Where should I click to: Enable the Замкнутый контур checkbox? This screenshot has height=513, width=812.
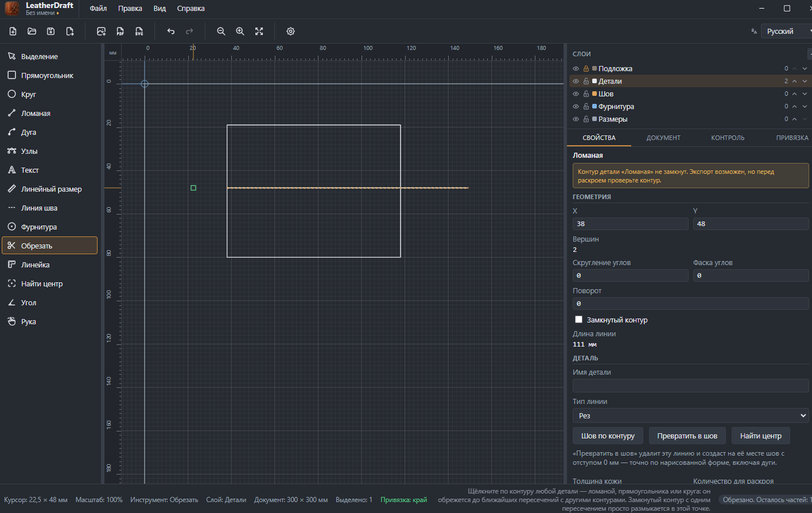pos(578,320)
